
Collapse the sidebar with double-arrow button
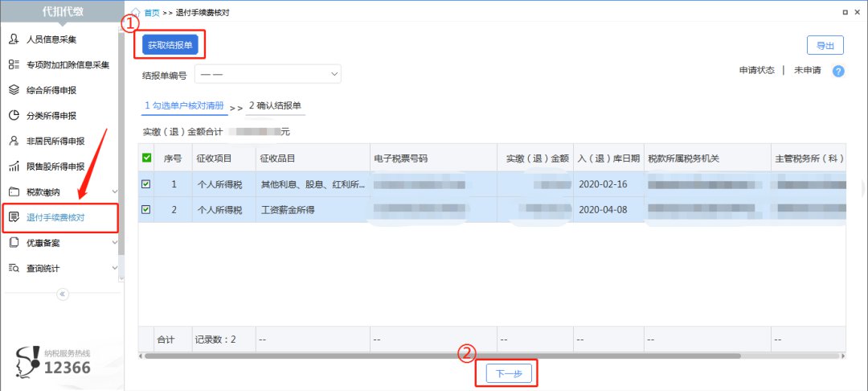point(63,294)
